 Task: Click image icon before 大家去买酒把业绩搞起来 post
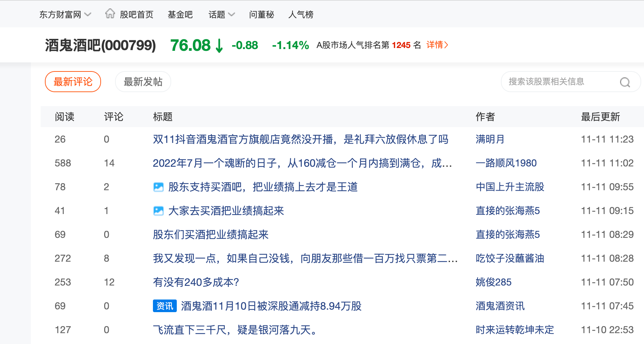pos(159,211)
